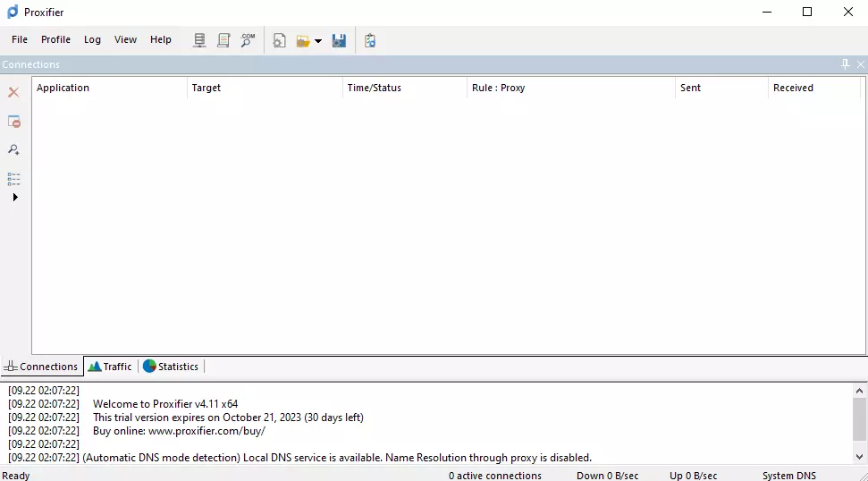The image size is (868, 481).
Task: Sort by Application column header
Action: [x=109, y=88]
